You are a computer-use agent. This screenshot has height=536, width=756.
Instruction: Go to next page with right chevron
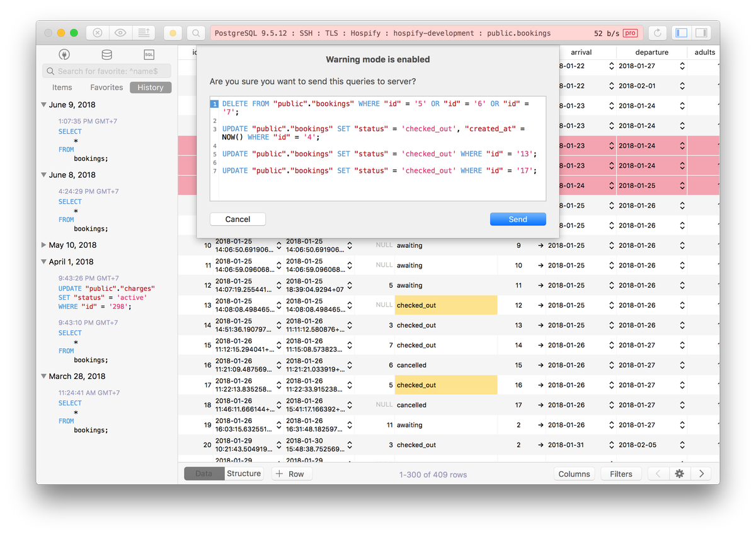(x=701, y=474)
